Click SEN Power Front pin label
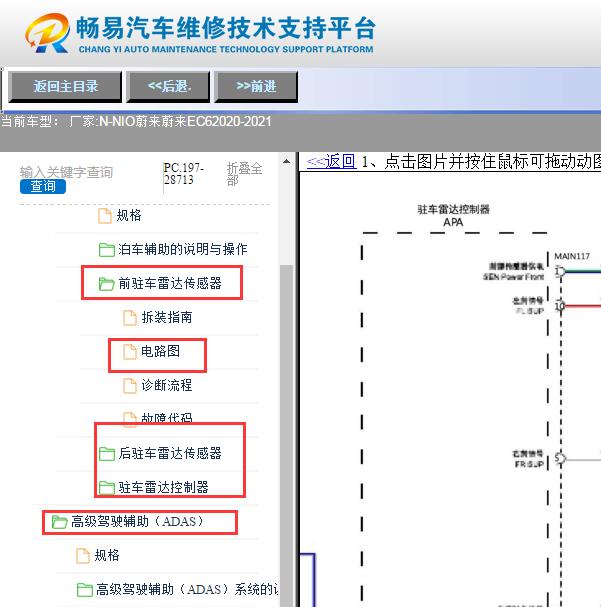 (514, 277)
